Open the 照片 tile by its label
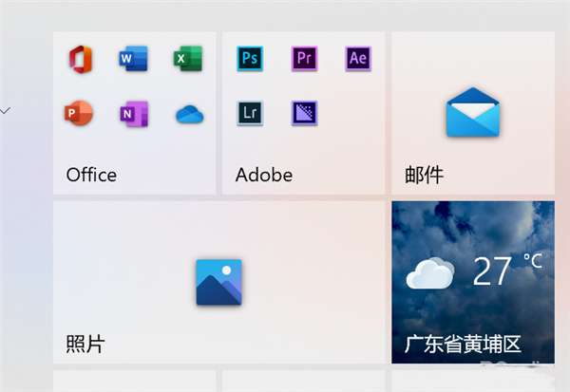Screen dimensions: 570x392 85,344
